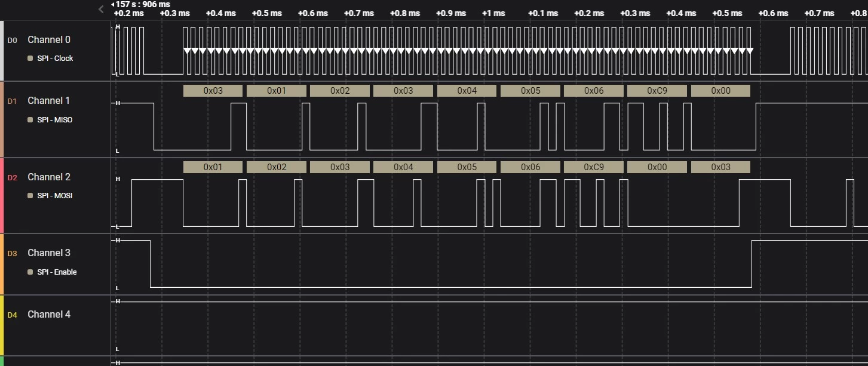Select the D1 channel identifier
This screenshot has width=868, height=366.
tap(12, 101)
